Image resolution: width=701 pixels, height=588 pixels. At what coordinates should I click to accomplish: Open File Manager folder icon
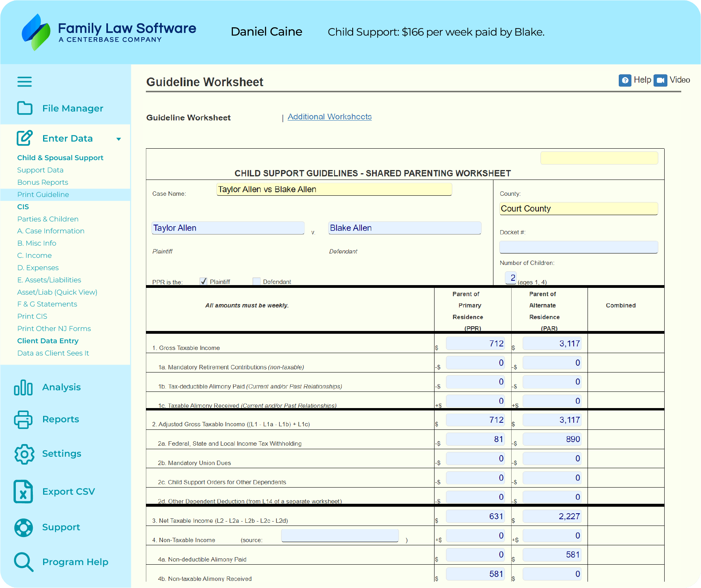pyautogui.click(x=25, y=108)
